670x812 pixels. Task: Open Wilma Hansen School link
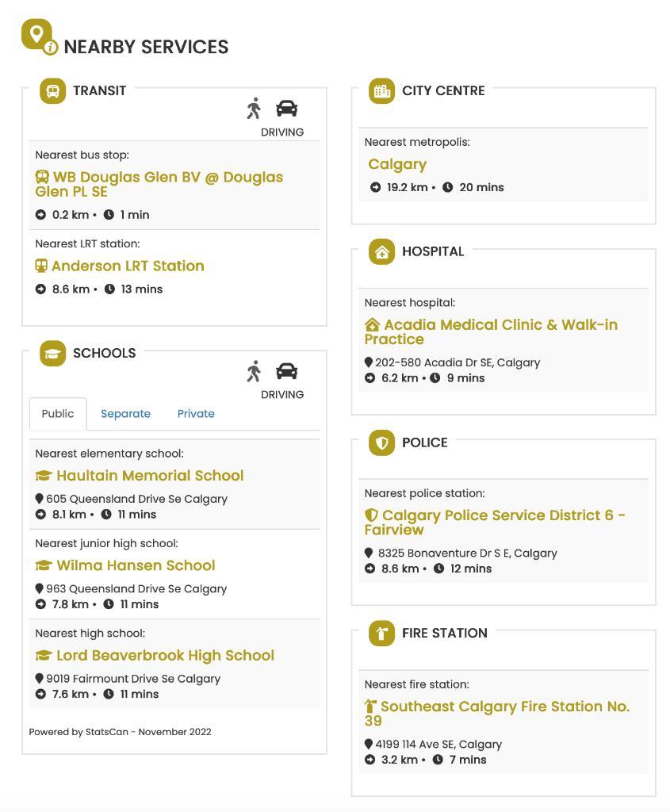click(135, 565)
